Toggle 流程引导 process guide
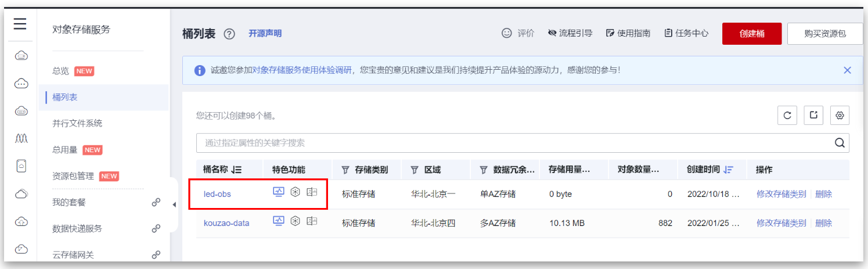868x269 pixels. coord(570,33)
